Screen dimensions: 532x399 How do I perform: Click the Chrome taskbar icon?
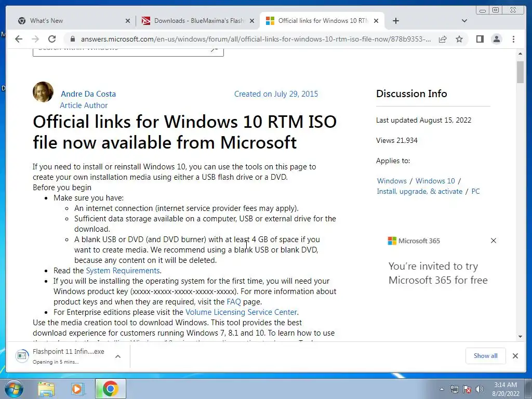pyautogui.click(x=110, y=389)
